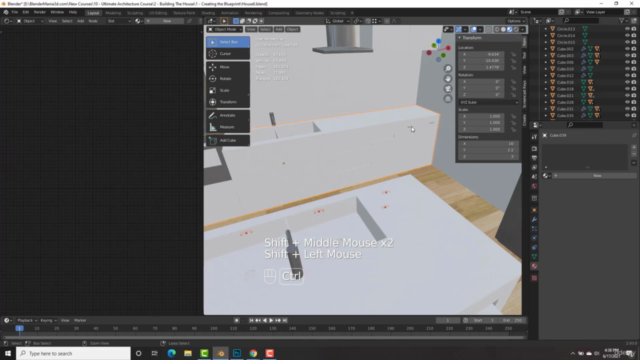This screenshot has width=640, height=360.
Task: Switch to the Modeling workspace tab
Action: click(113, 13)
